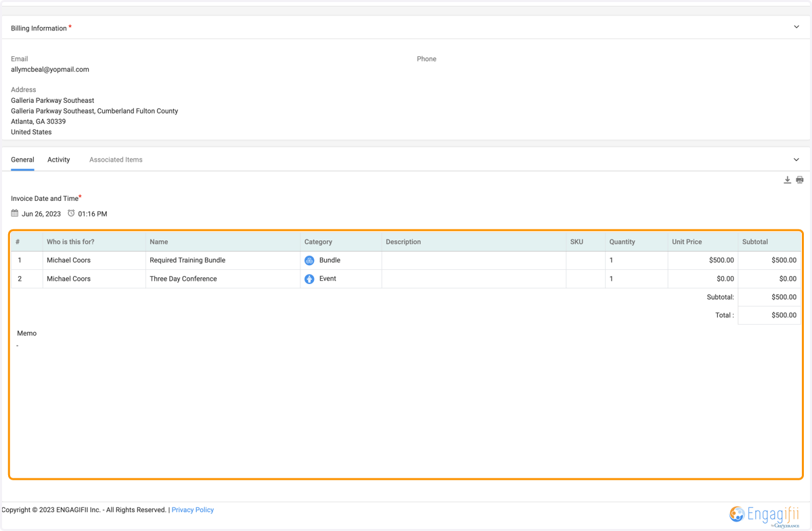Click the Event category label
This screenshot has height=531, width=812.
(328, 279)
